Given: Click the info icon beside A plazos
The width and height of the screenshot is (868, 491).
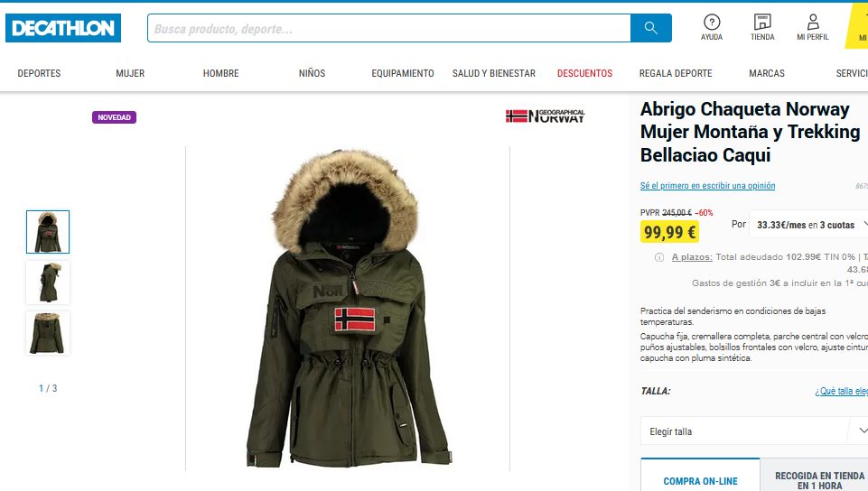Looking at the screenshot, I should pos(659,257).
